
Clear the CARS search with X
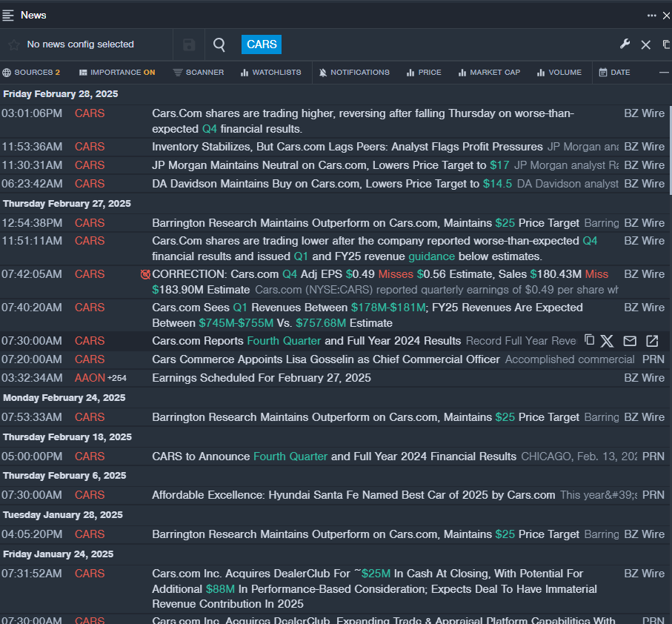tap(645, 45)
